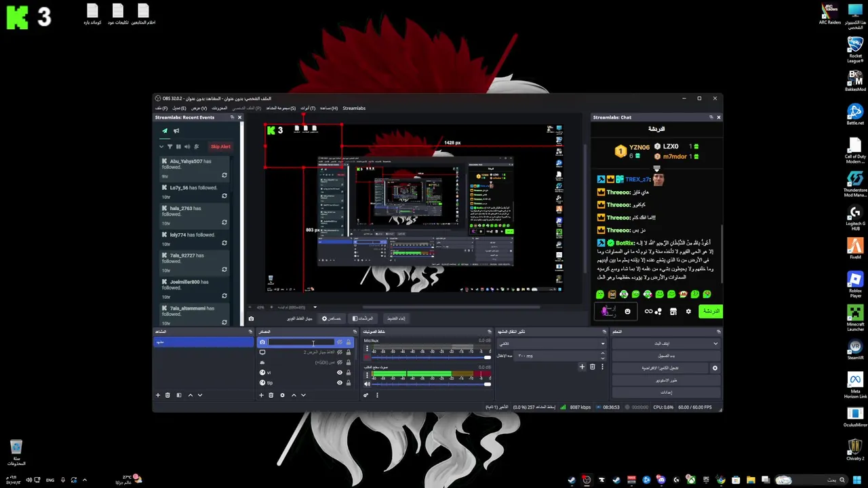Open ARC Raiders desktop shortcut
The height and width of the screenshot is (488, 868).
click(830, 14)
